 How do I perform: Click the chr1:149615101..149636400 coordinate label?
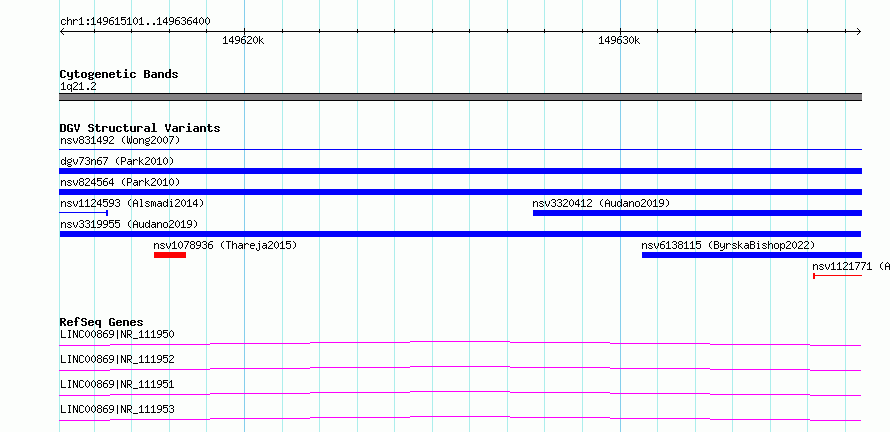135,22
